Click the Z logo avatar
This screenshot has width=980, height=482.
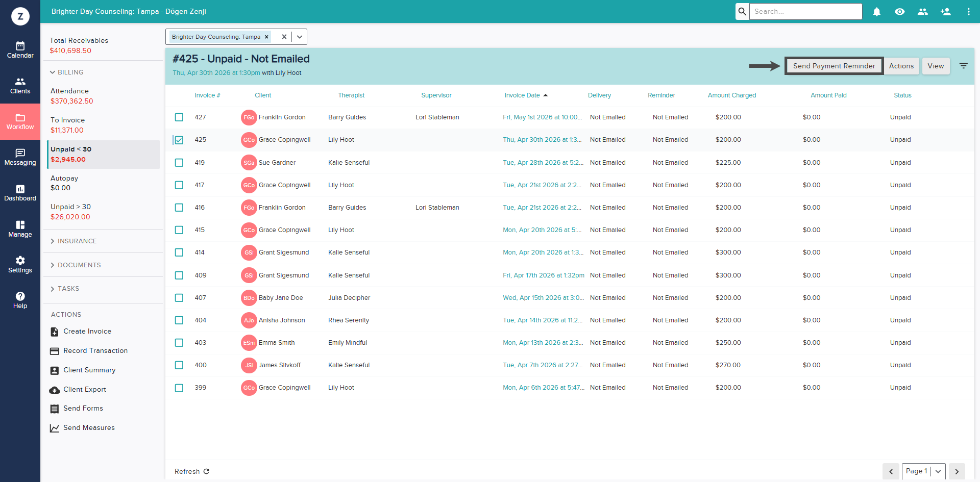coord(20,16)
